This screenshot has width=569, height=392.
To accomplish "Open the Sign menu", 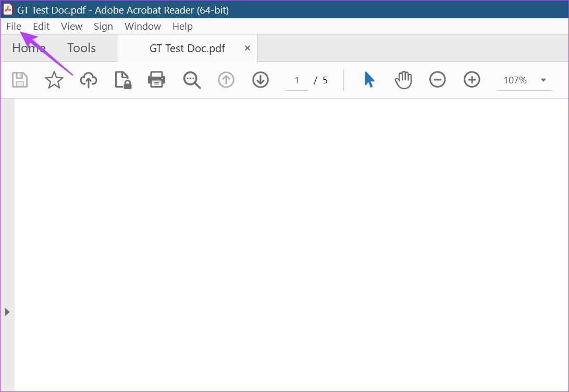I will 103,27.
